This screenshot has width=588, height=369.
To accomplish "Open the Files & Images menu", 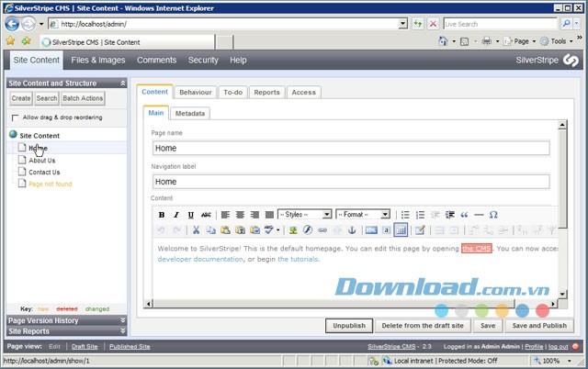I will (98, 61).
